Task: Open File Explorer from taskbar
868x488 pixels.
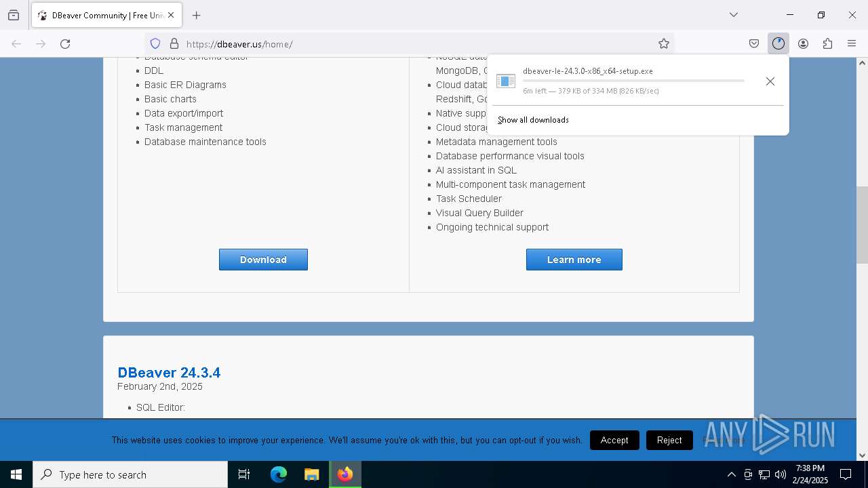Action: [311, 474]
